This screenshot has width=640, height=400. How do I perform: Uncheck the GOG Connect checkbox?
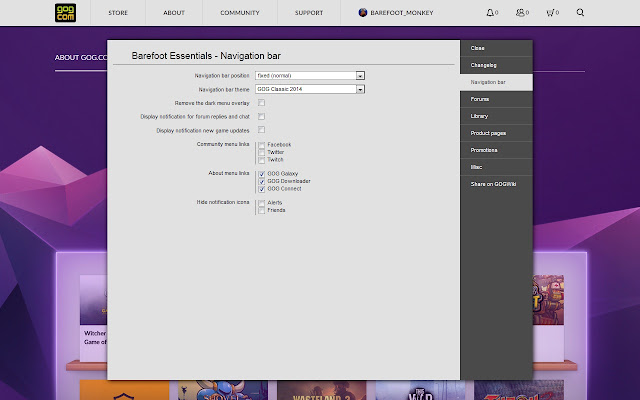[x=262, y=189]
